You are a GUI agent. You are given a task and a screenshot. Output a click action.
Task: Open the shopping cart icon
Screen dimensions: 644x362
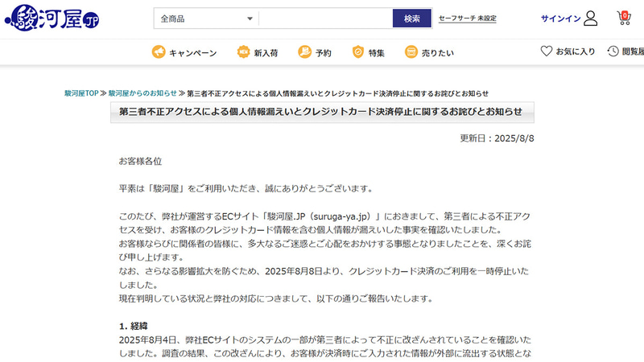point(624,18)
